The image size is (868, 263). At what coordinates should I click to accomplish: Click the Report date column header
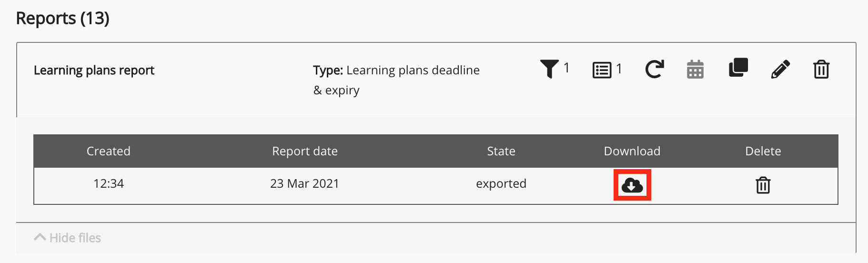point(304,151)
